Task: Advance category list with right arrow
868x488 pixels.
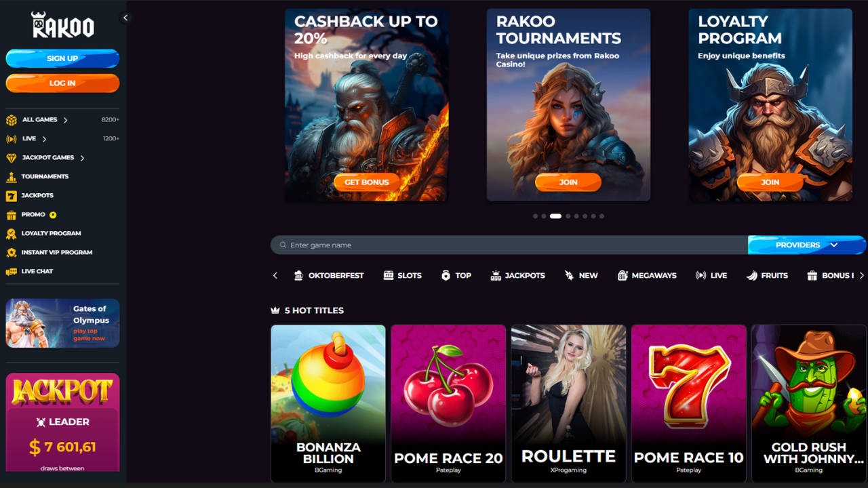Action: [862, 276]
